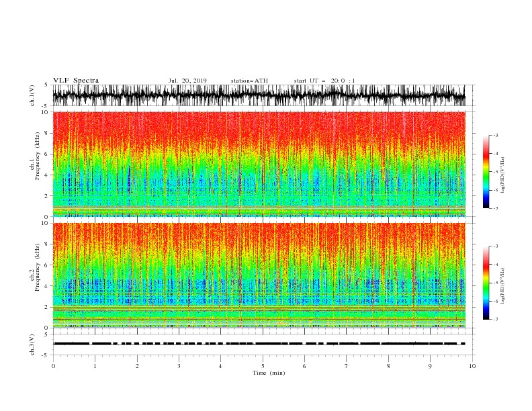Click the "-3" tick on ch.1 colorbar
Screen dimensions: 532x411
(495, 135)
